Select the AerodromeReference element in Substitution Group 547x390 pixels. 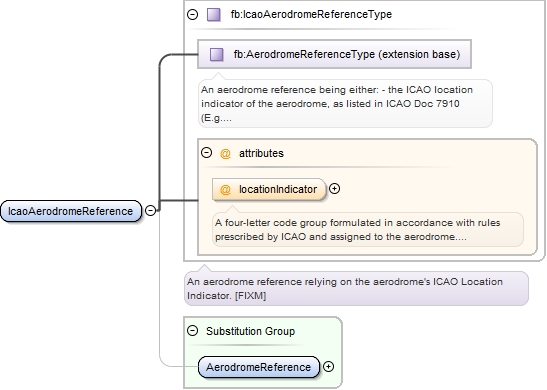[258, 367]
